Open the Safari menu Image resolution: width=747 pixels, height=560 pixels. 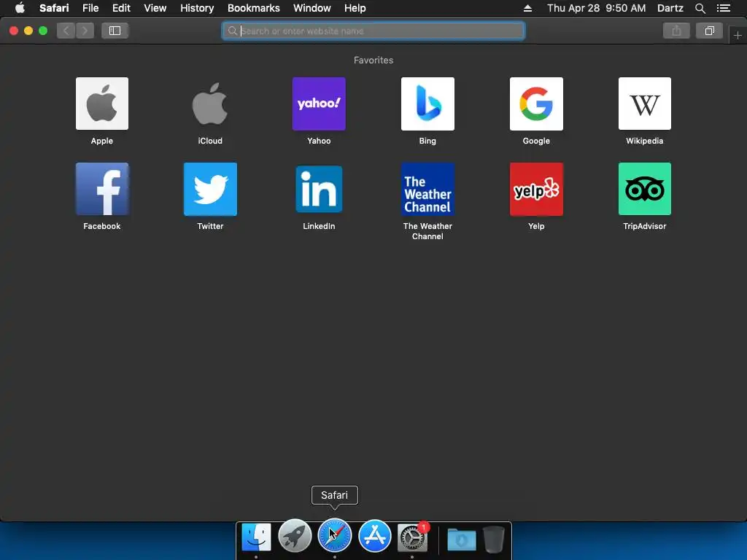54,8
